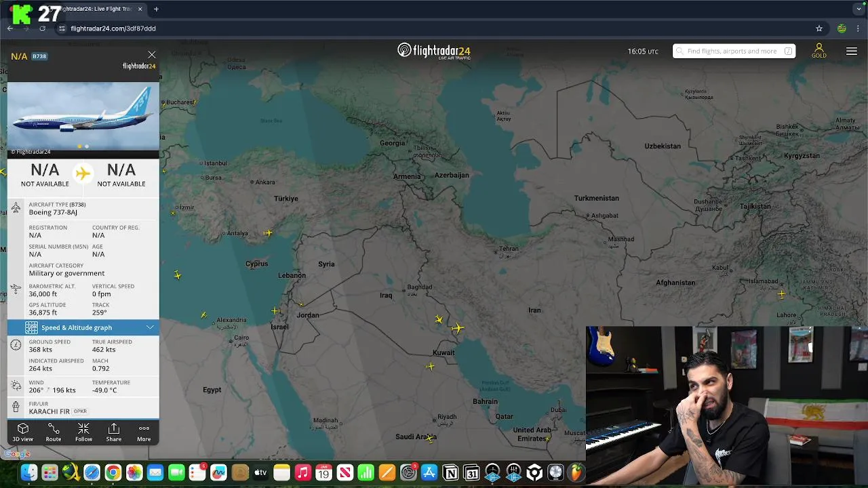This screenshot has width=868, height=488.
Task: Close the Flightradar24 browser tab
Action: pyautogui.click(x=140, y=9)
